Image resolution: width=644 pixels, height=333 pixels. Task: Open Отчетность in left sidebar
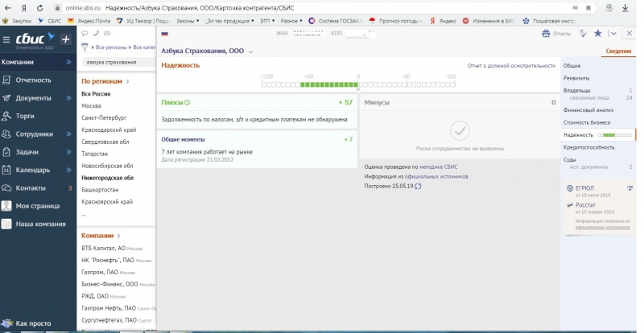click(33, 80)
